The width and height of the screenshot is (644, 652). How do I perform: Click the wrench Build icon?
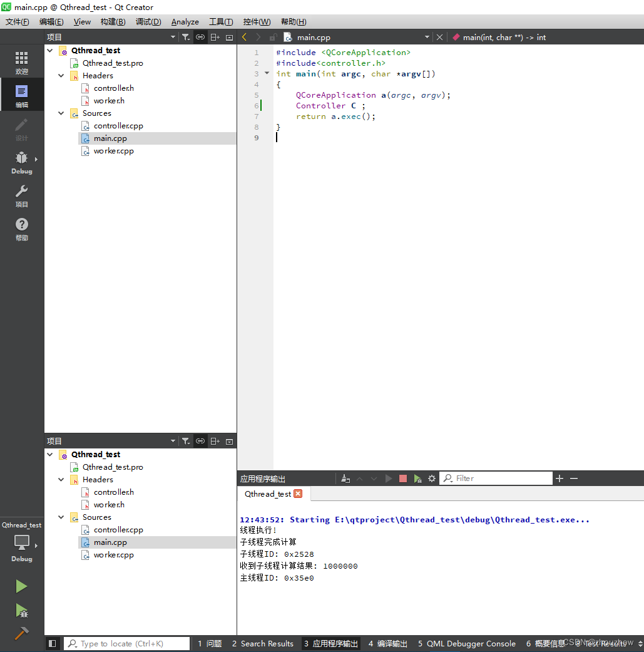(x=21, y=634)
